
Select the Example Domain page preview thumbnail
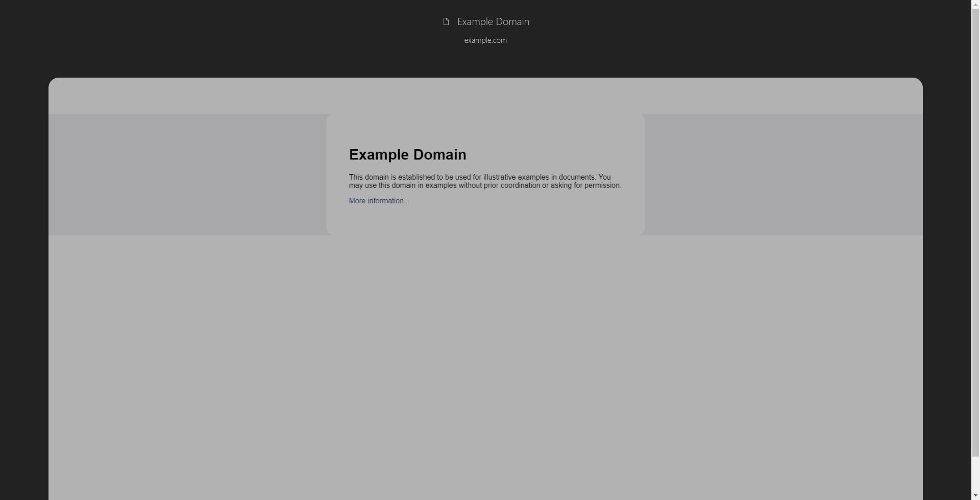click(485, 289)
